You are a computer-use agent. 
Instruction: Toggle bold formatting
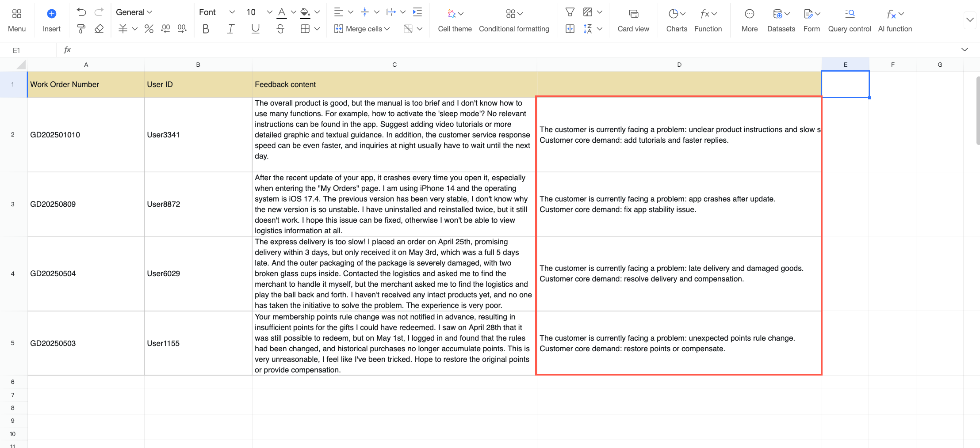206,29
